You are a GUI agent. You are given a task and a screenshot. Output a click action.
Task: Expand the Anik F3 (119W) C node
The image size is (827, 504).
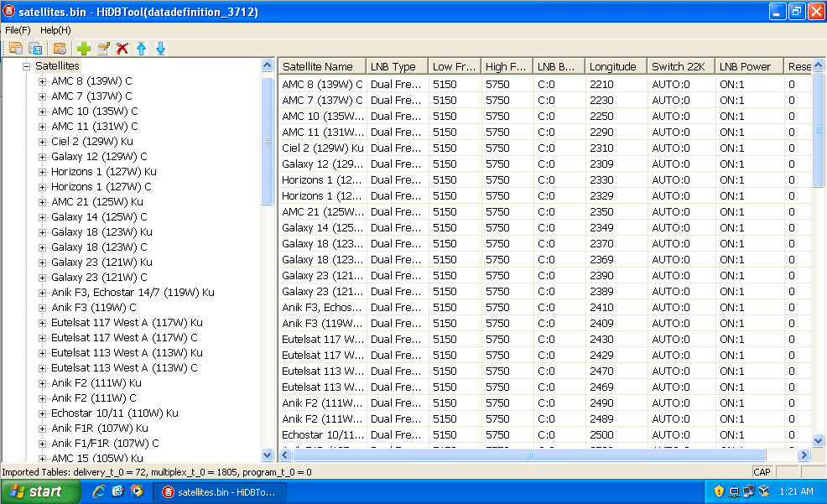point(42,308)
